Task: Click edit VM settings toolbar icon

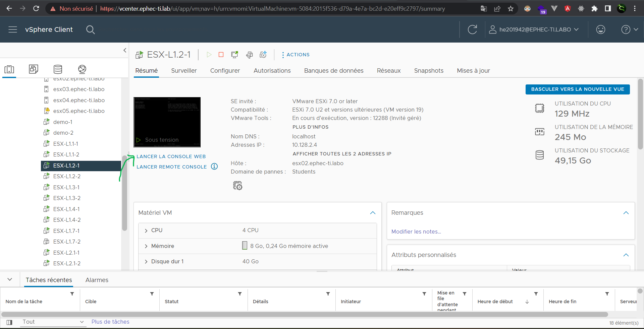Action: pyautogui.click(x=249, y=55)
